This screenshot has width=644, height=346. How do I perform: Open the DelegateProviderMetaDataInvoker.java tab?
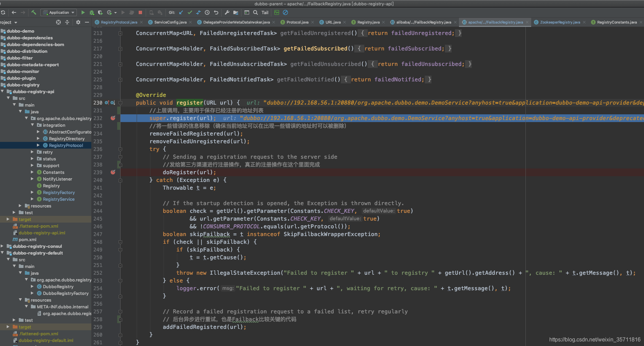(x=236, y=22)
